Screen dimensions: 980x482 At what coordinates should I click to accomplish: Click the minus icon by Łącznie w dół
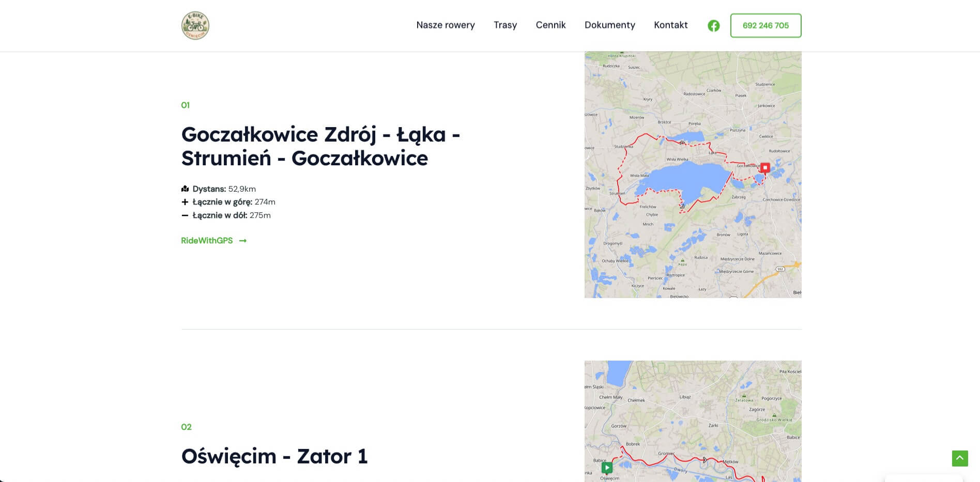[x=185, y=215]
